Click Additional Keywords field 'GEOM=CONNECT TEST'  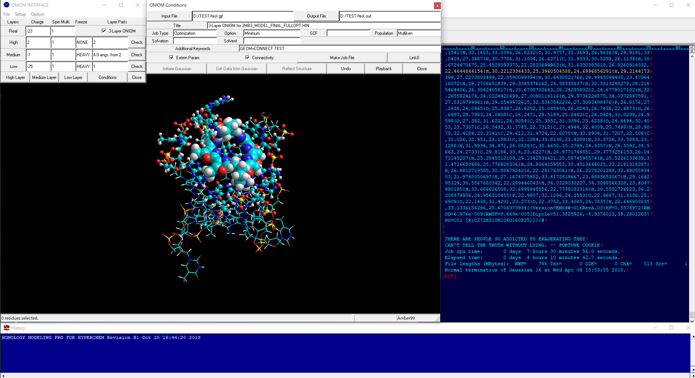(x=340, y=48)
